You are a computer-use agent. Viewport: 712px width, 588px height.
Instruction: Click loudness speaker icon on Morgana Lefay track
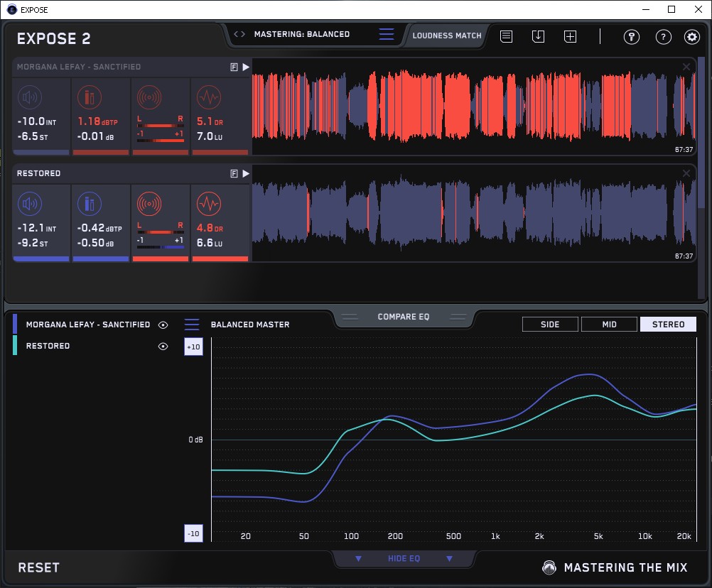coord(30,97)
